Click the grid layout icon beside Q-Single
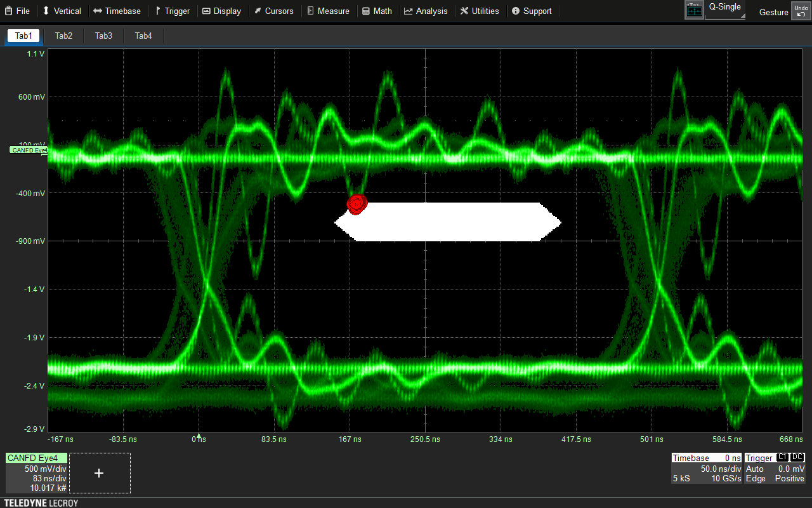The width and height of the screenshot is (812, 508). (x=695, y=10)
